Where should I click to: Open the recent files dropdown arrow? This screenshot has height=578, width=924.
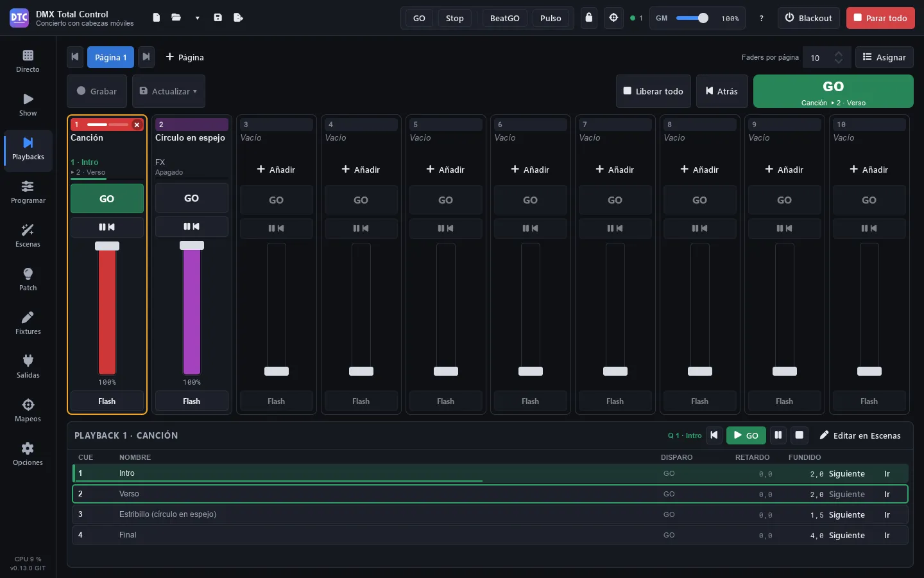tap(197, 18)
